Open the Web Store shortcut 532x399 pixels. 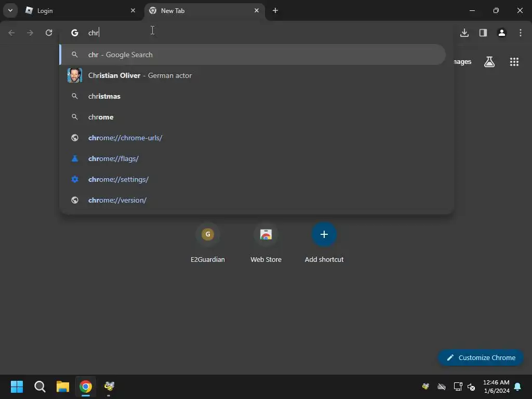click(266, 243)
